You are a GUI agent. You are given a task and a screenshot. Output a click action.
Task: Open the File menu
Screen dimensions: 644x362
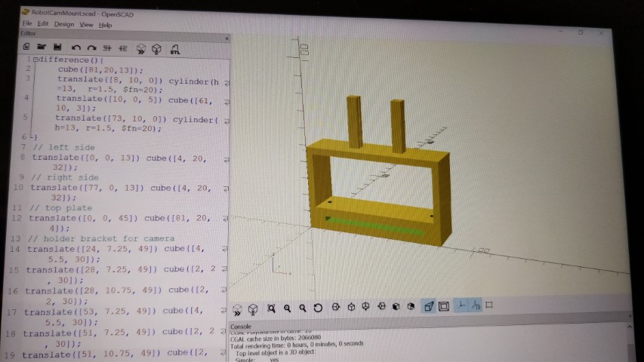[x=27, y=23]
